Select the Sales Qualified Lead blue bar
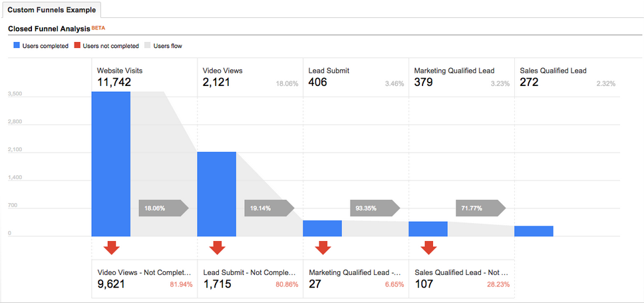The image size is (644, 303). coord(534,231)
